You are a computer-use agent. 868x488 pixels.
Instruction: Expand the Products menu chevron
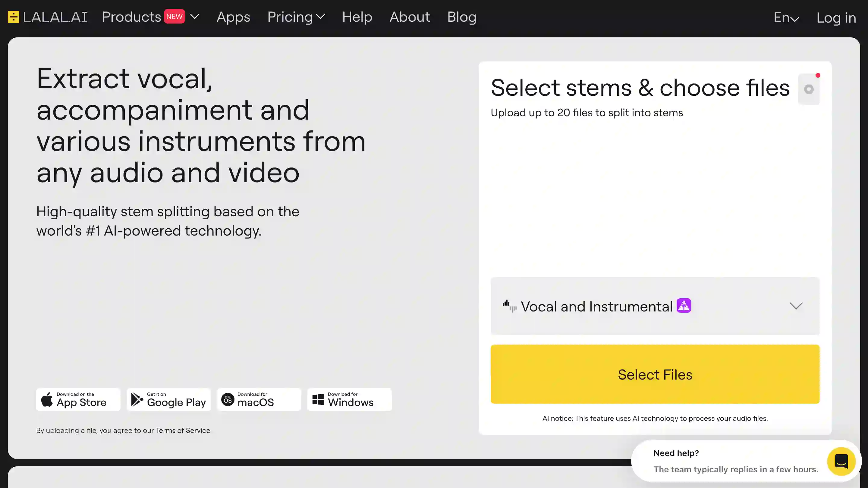point(195,17)
